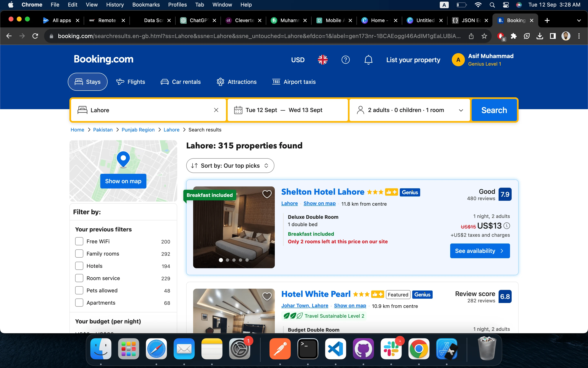Viewport: 588px width, 368px height.
Task: Expand the 2 adults guests selector
Action: [409, 110]
